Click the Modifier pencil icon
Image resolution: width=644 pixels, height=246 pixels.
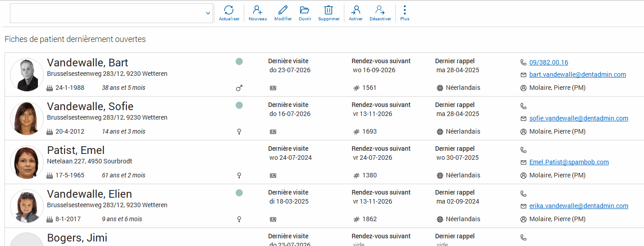coord(283,10)
